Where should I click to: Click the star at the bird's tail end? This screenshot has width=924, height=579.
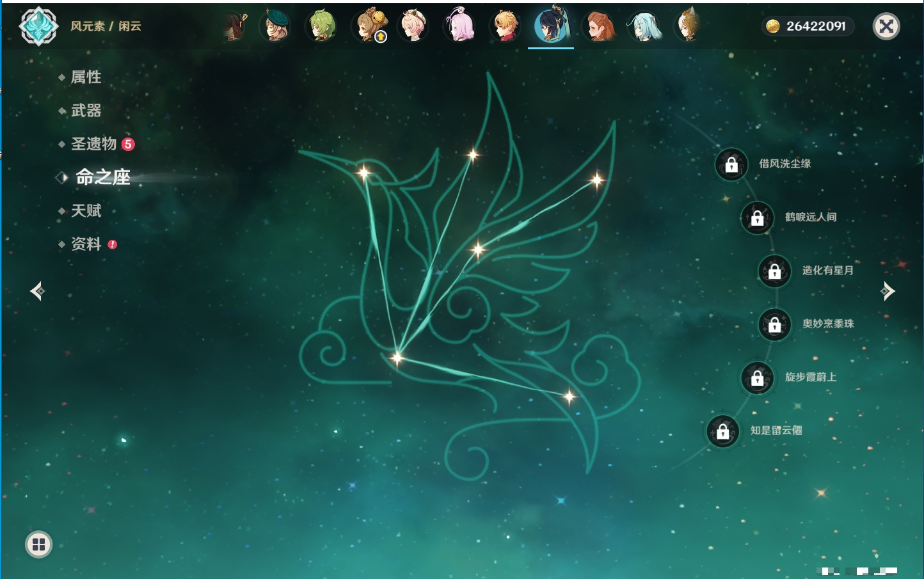click(x=569, y=397)
